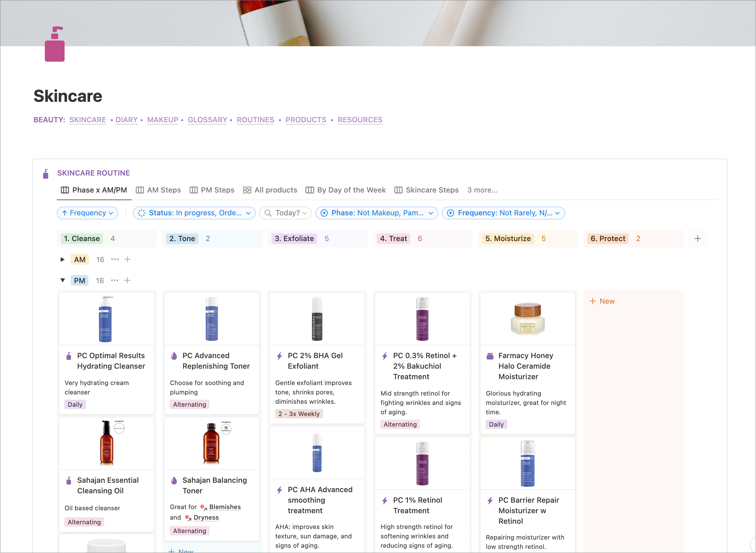
Task: Switch to By Day of the Week view
Action: (346, 190)
